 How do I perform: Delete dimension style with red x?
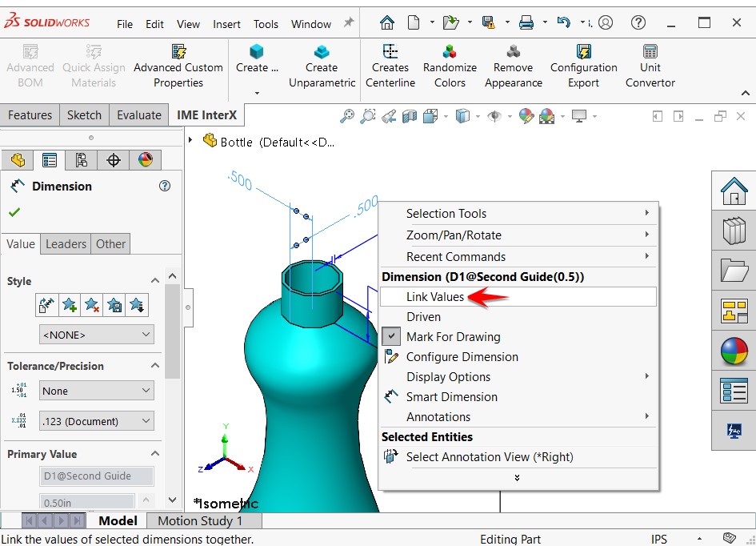point(92,305)
